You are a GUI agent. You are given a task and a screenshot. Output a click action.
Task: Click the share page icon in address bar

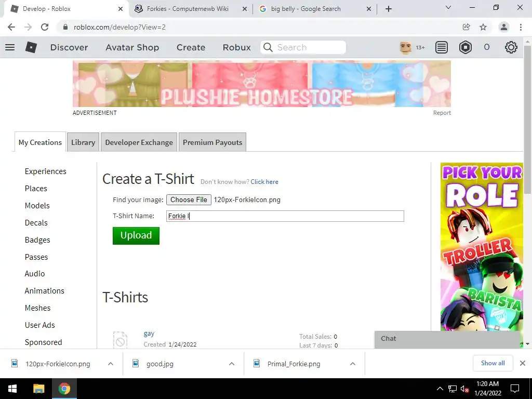(x=467, y=27)
